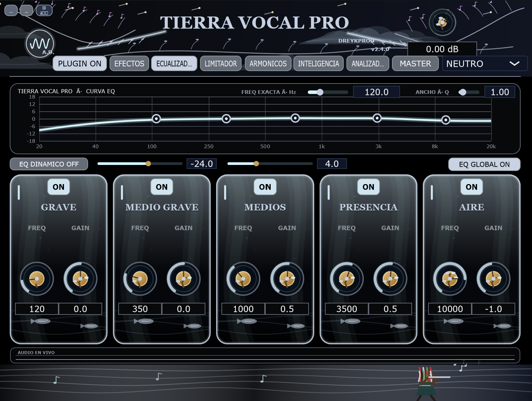Click the MEDIO GRAVE GAIN knob

184,279
